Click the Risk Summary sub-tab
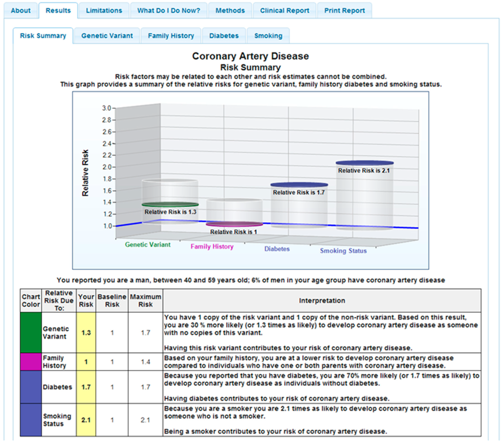The image size is (504, 446). click(x=43, y=36)
